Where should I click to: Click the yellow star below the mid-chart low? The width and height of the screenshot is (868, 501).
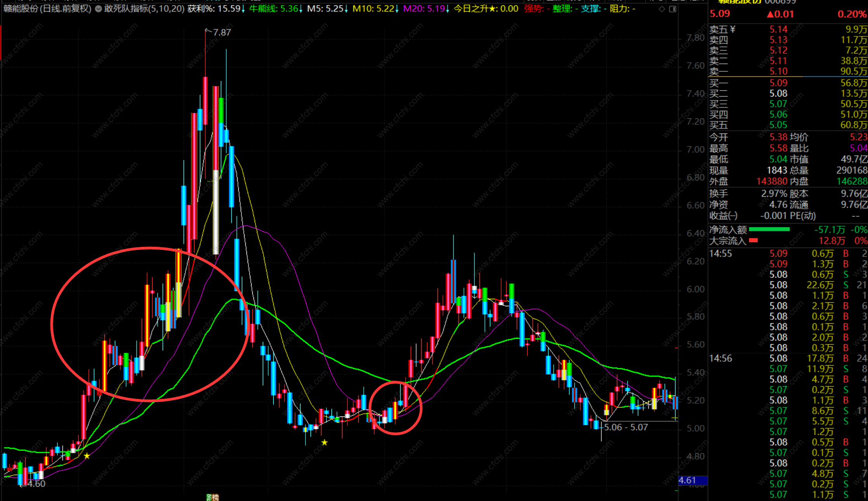[325, 442]
